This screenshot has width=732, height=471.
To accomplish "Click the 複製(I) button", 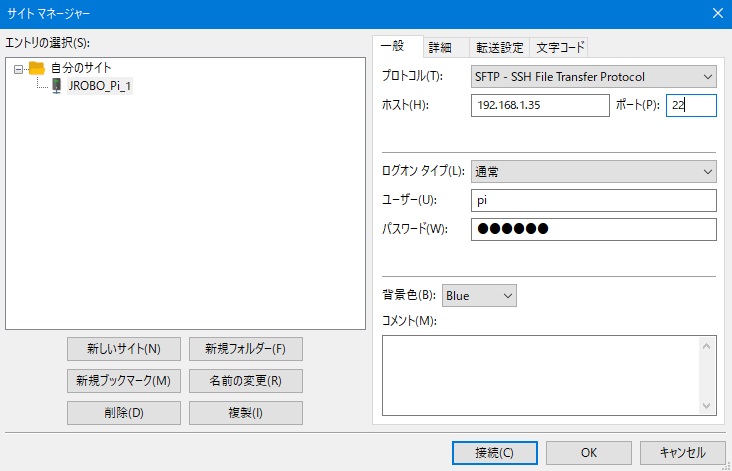I will [246, 413].
